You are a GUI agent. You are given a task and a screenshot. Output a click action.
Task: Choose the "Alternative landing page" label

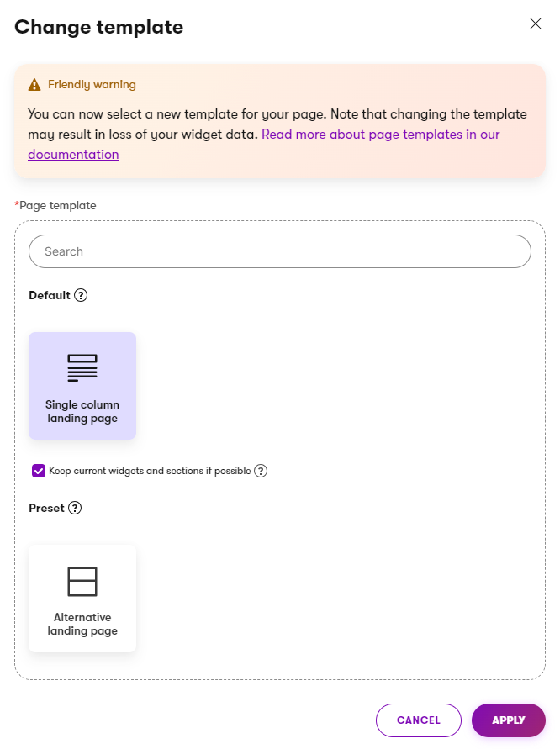click(82, 624)
